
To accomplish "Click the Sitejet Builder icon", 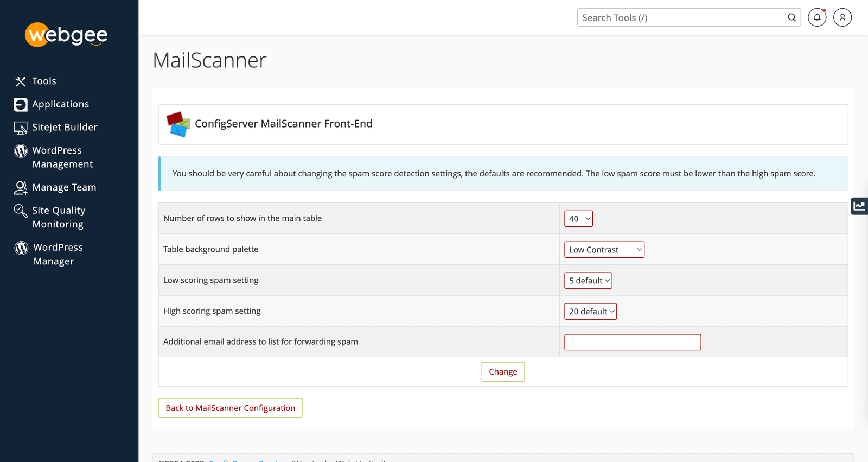I will 21,128.
